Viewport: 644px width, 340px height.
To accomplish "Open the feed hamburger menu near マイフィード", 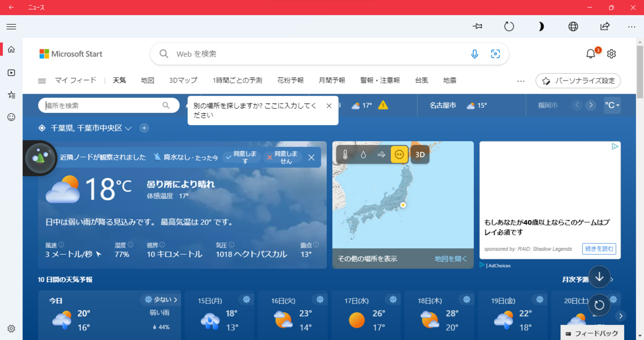I will point(42,81).
